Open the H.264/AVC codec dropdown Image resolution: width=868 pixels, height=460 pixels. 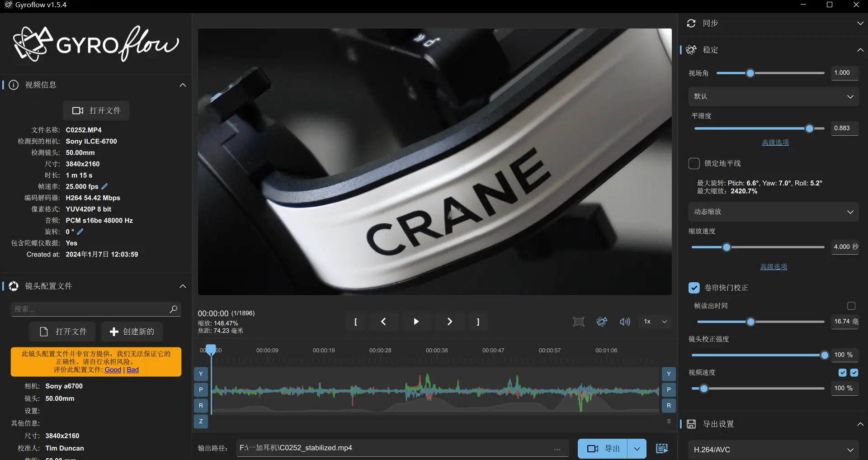[774, 450]
